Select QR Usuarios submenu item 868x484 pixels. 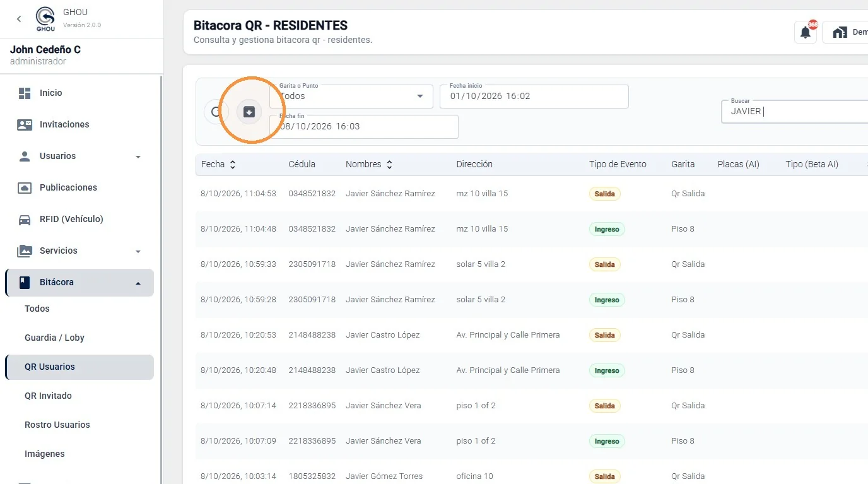pyautogui.click(x=79, y=367)
